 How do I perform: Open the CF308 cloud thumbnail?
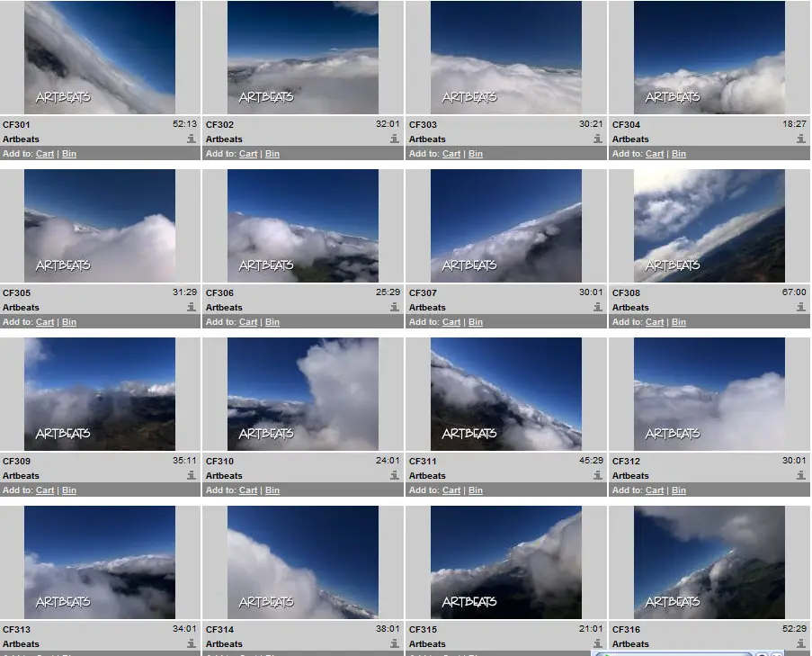point(709,226)
